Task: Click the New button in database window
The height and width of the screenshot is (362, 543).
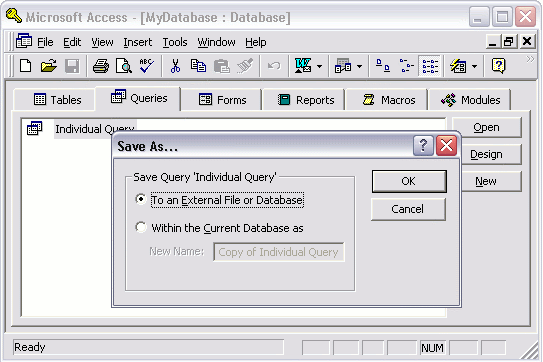Action: point(491,181)
